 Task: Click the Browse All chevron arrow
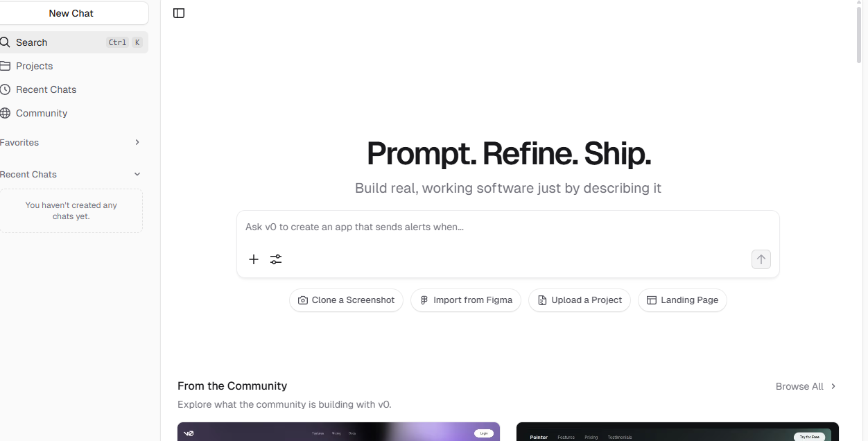click(x=833, y=386)
